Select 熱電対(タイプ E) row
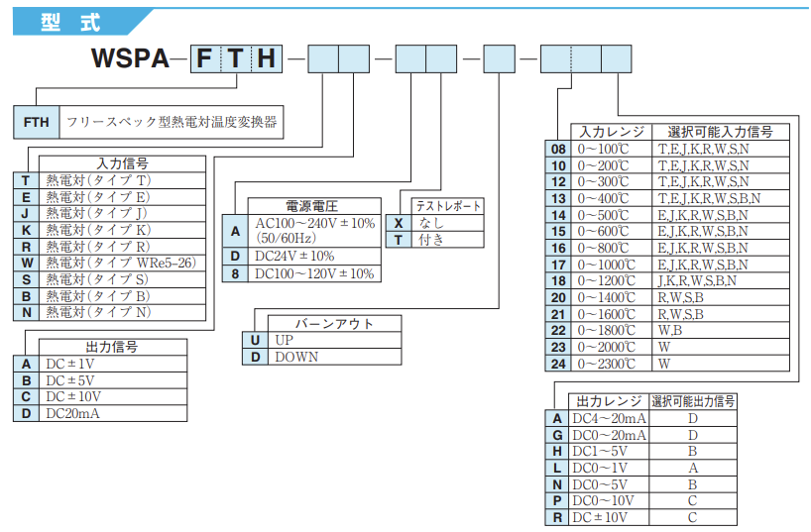Image resolution: width=811 pixels, height=532 pixels. [110, 196]
